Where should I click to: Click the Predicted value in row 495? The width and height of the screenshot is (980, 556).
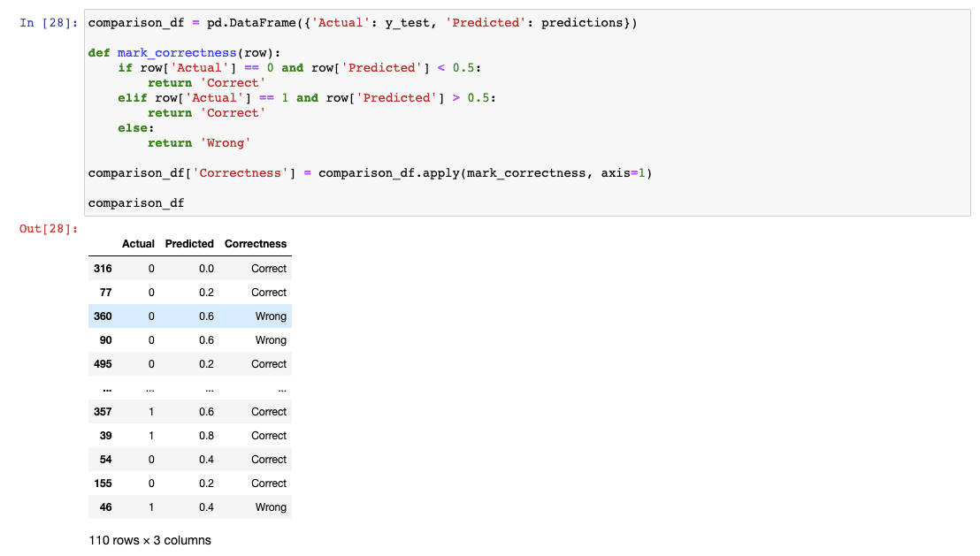206,364
